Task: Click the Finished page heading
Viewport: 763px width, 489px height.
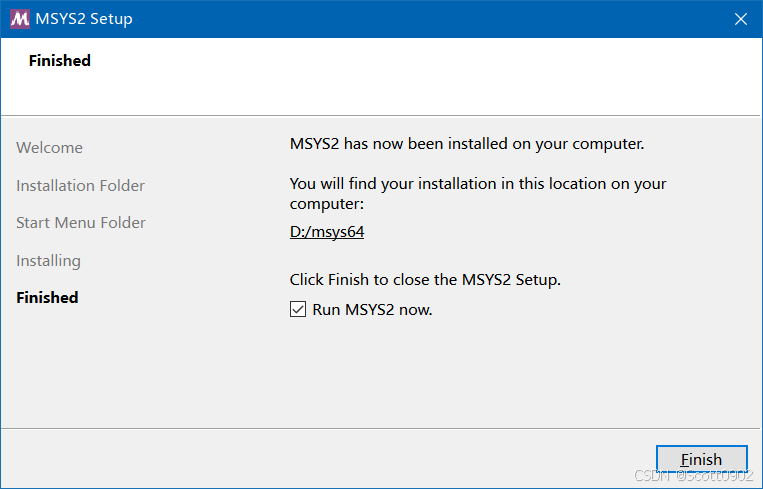Action: (x=59, y=60)
